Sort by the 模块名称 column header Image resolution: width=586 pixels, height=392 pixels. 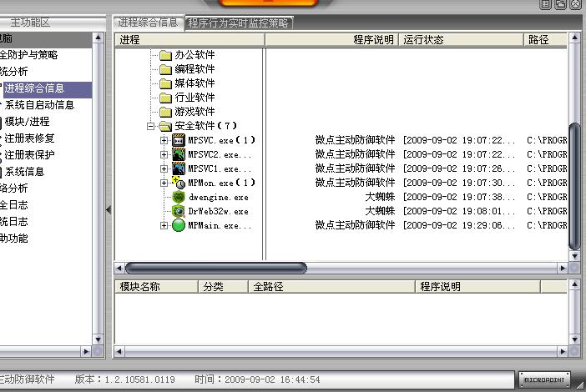[156, 287]
